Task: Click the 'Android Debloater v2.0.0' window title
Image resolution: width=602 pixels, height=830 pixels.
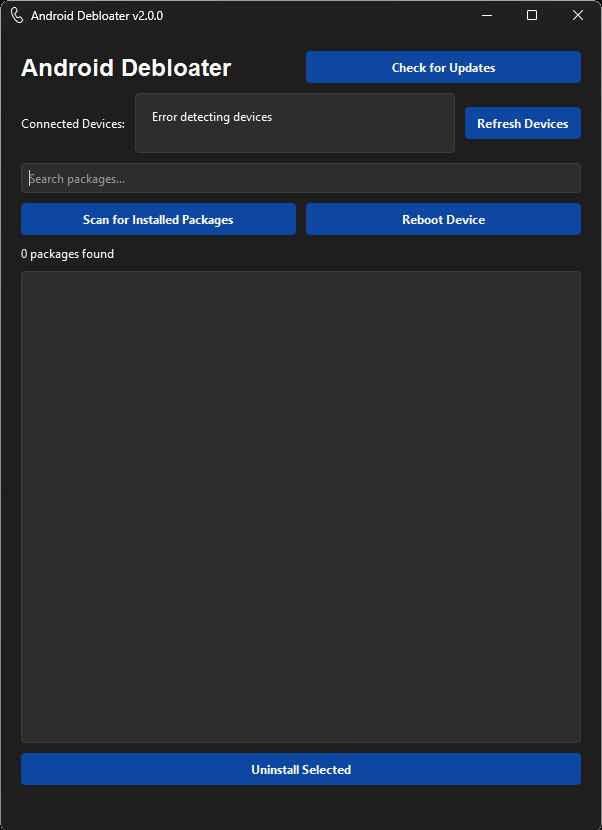Action: click(97, 16)
